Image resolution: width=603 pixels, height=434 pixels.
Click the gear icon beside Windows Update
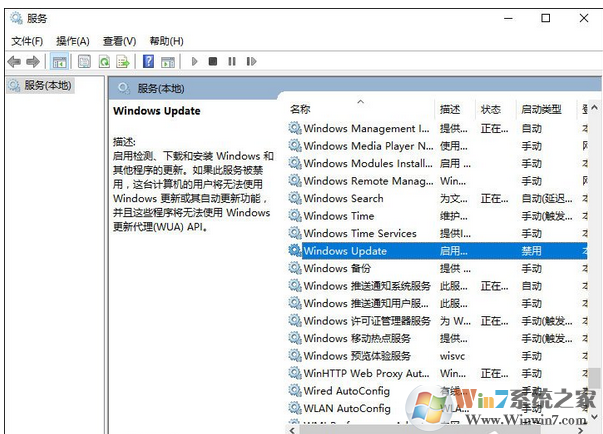(295, 251)
